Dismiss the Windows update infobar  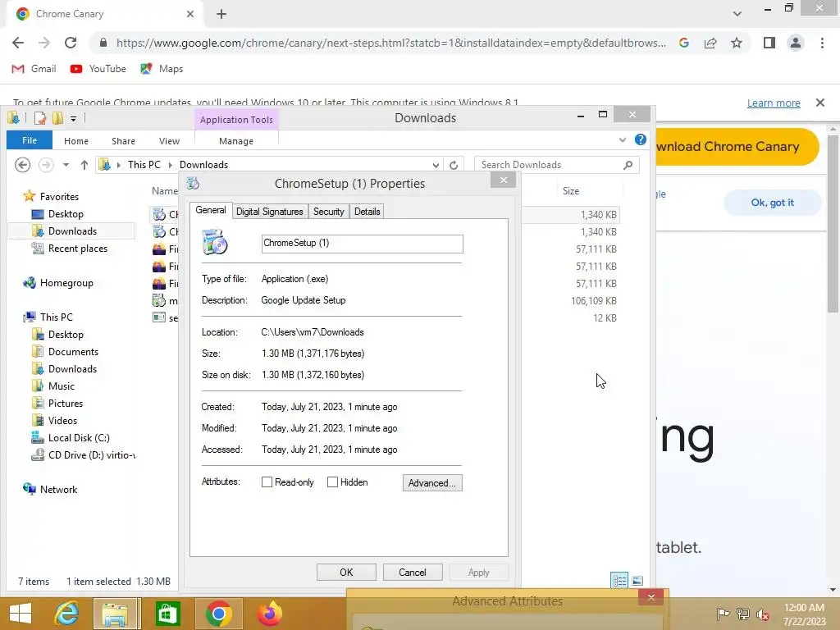click(x=820, y=103)
